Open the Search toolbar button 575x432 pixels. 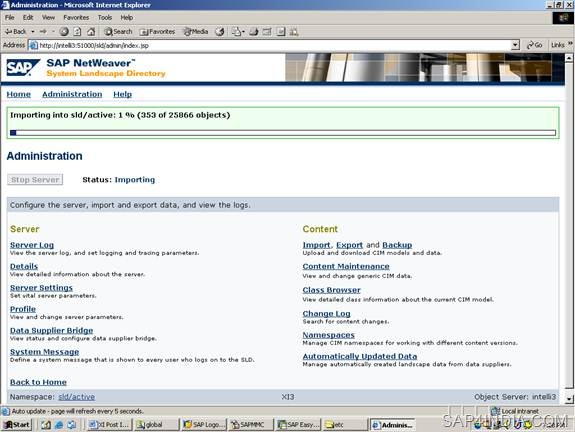point(118,32)
